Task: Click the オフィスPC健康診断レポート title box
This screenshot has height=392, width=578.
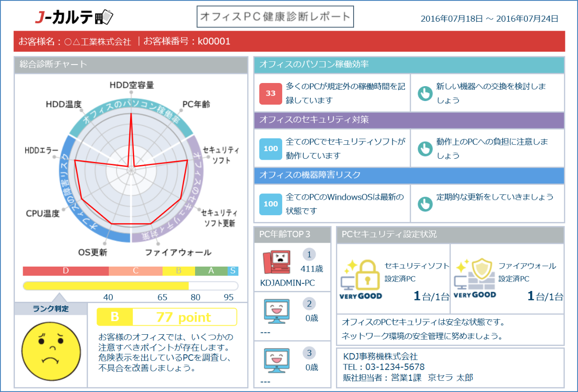Action: 275,17
